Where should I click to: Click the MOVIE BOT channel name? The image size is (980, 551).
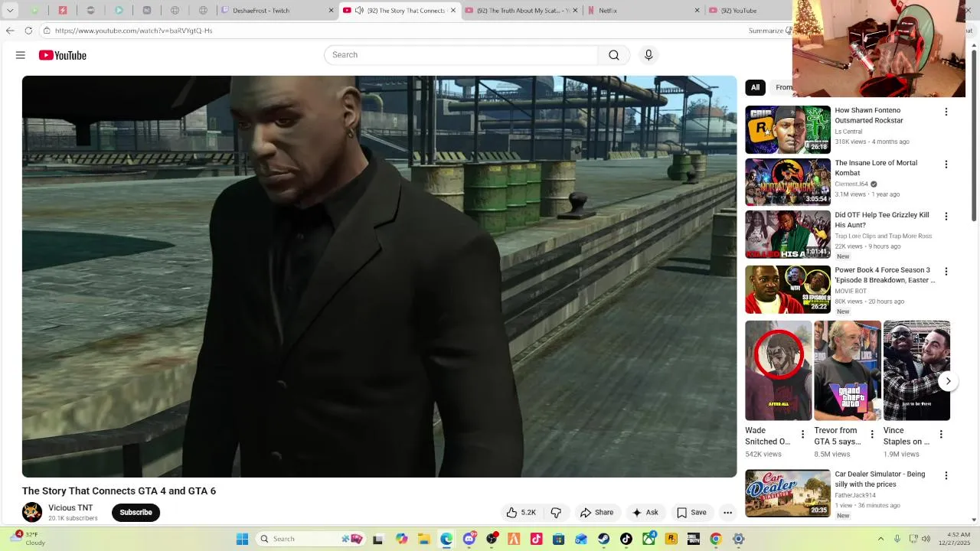851,291
